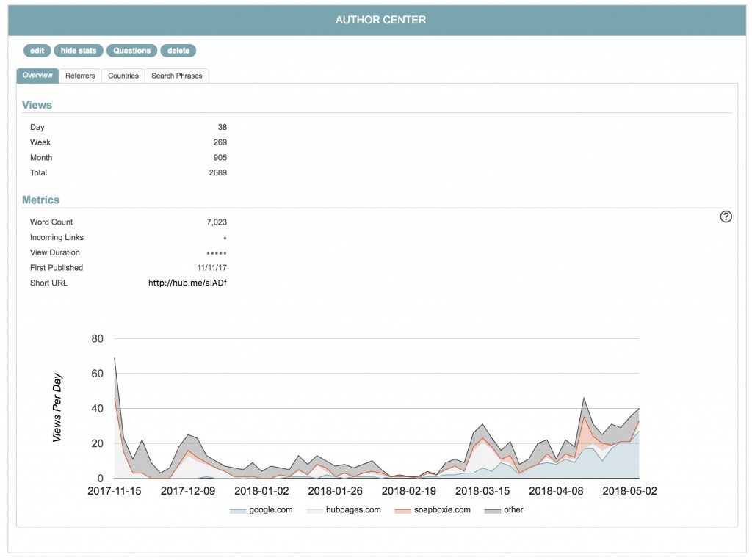The height and width of the screenshot is (560, 752).
Task: Click the View Duration label
Action: 54,252
